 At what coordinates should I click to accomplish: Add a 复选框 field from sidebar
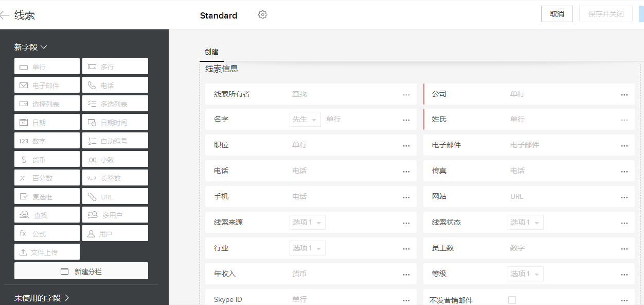47,196
